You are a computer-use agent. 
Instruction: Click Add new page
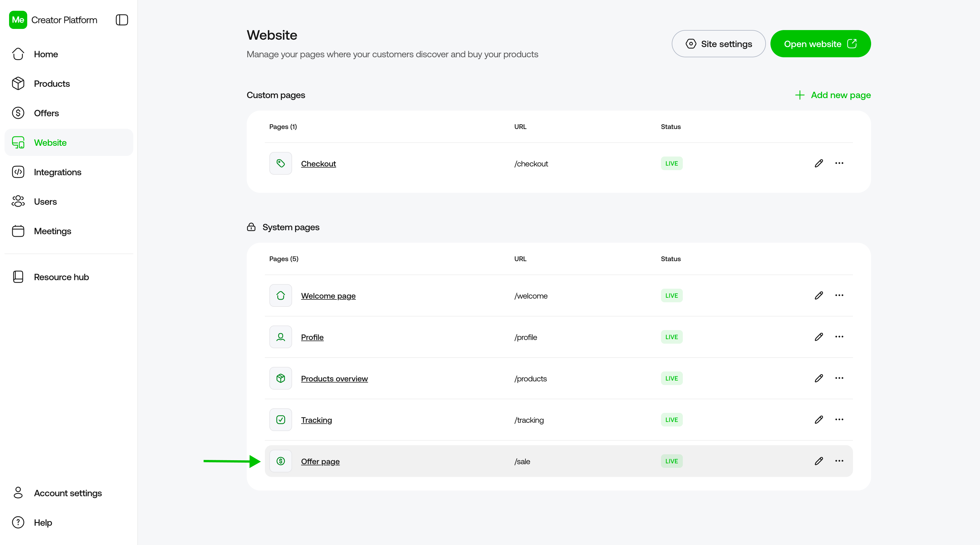(x=833, y=95)
